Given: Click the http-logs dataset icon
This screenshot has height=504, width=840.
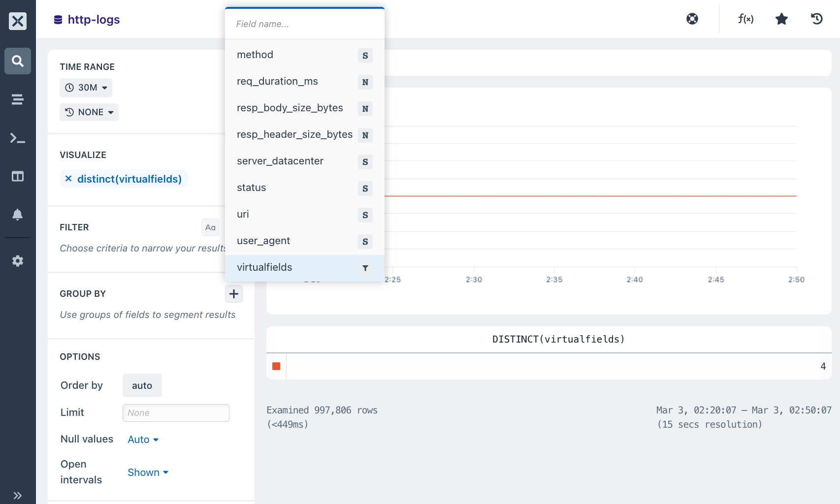Looking at the screenshot, I should pyautogui.click(x=58, y=20).
